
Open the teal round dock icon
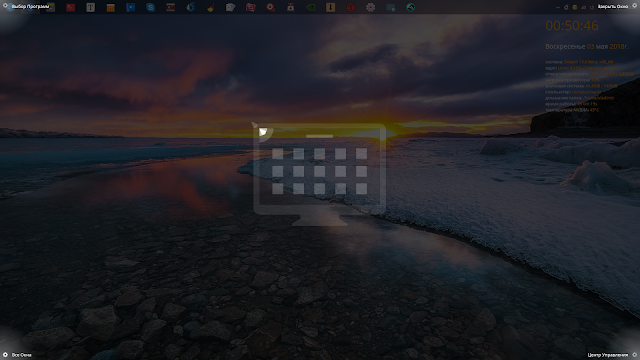(411, 7)
